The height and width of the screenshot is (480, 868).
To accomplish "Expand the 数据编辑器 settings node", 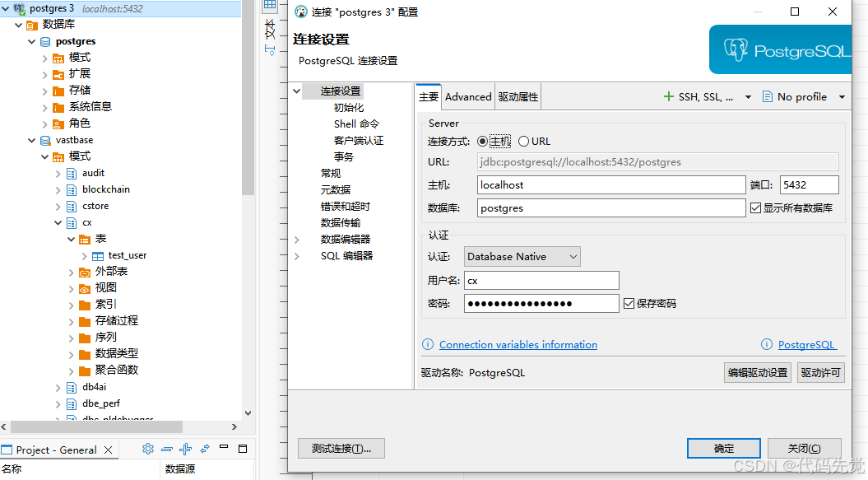I will pyautogui.click(x=297, y=240).
